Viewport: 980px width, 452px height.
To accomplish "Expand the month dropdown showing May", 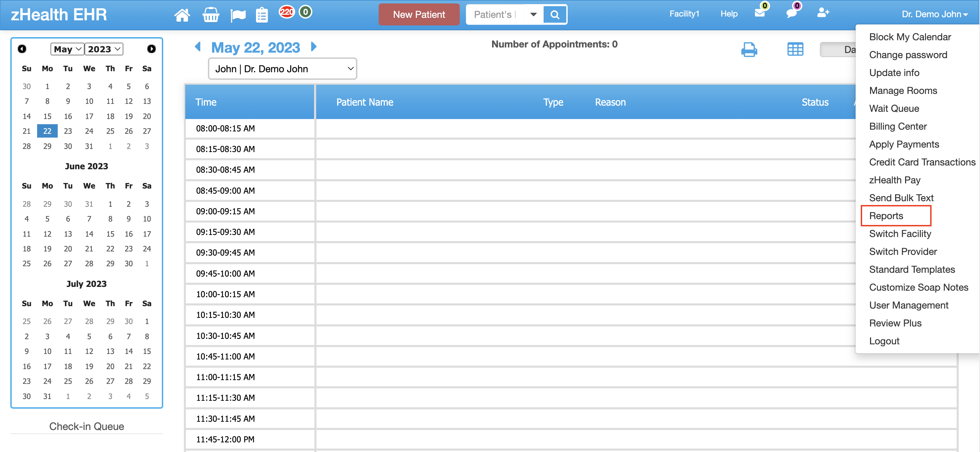I will (x=67, y=49).
